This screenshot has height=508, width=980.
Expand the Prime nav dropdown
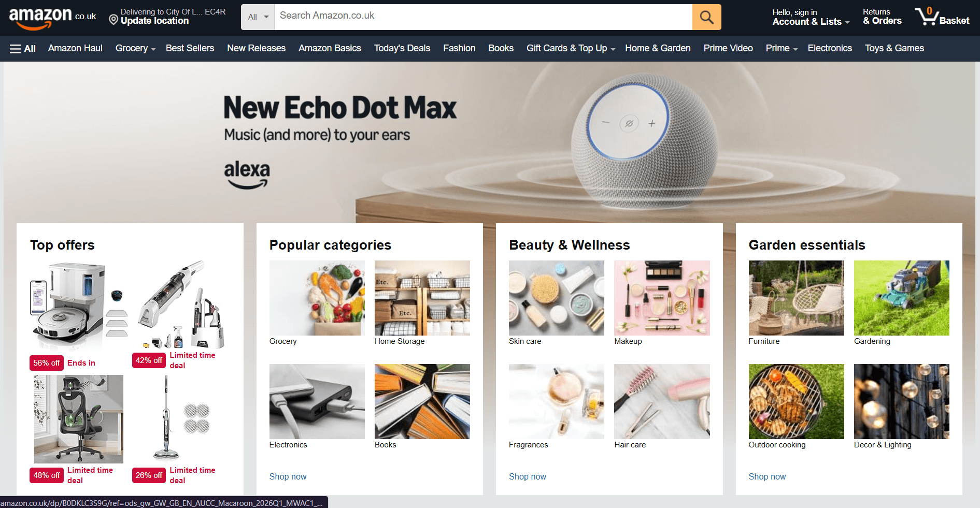pyautogui.click(x=782, y=48)
